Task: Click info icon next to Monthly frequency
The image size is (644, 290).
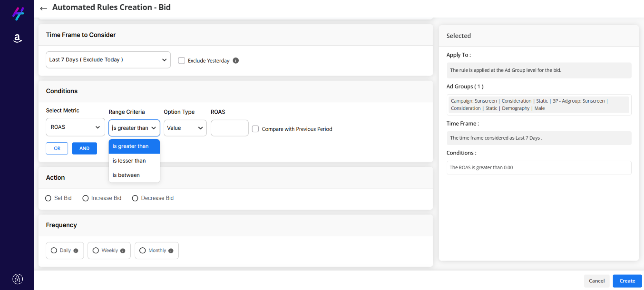Action: pos(171,251)
